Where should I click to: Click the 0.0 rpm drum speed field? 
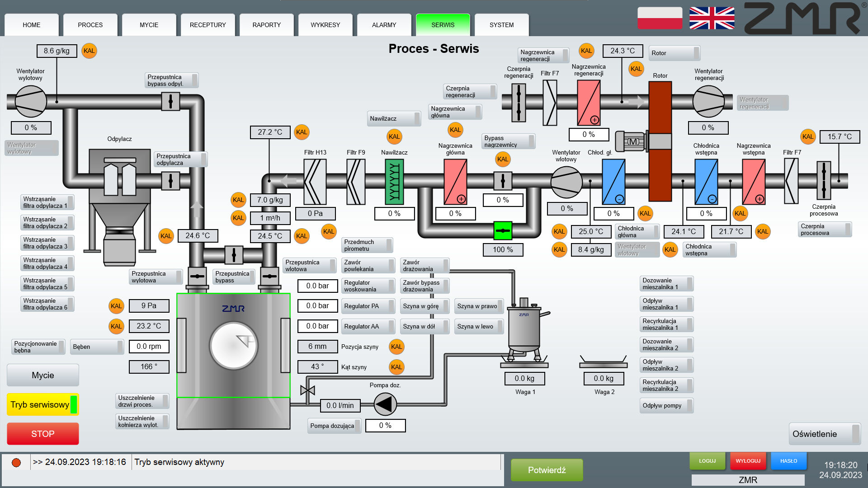(149, 346)
